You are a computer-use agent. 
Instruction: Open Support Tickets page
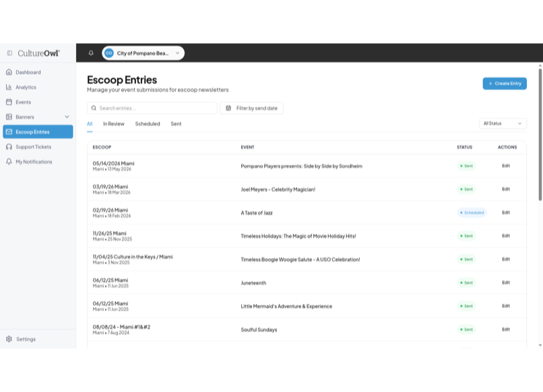pos(38,146)
